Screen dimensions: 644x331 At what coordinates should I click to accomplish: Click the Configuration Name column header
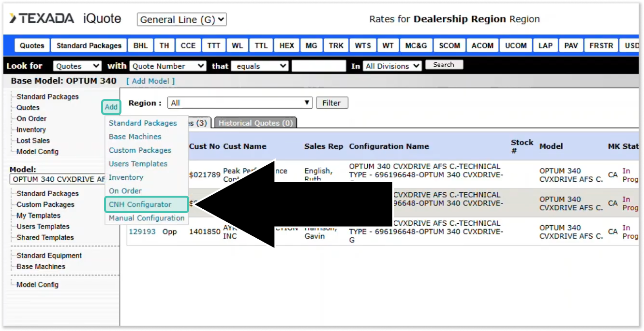(x=389, y=146)
